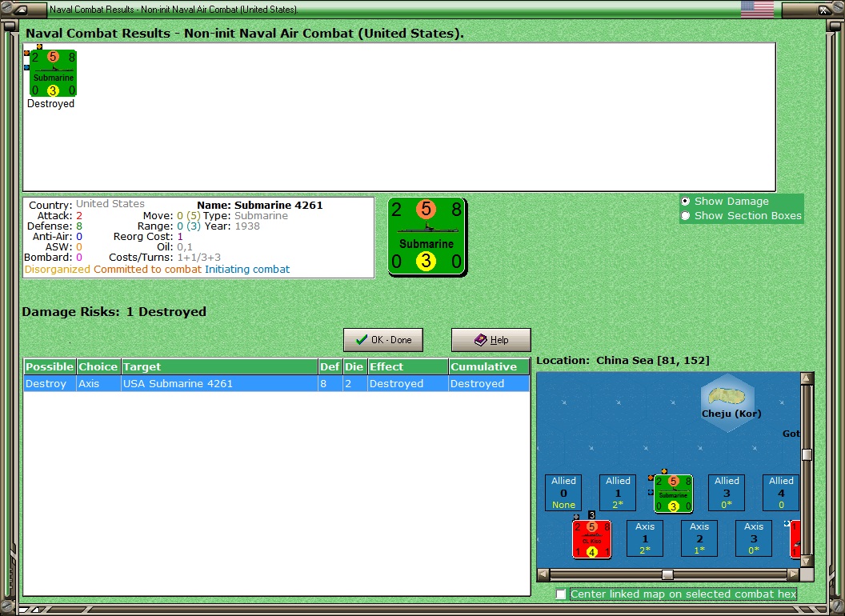The image size is (845, 616).
Task: Click the map vertical scrollbar thumb
Action: (807, 455)
